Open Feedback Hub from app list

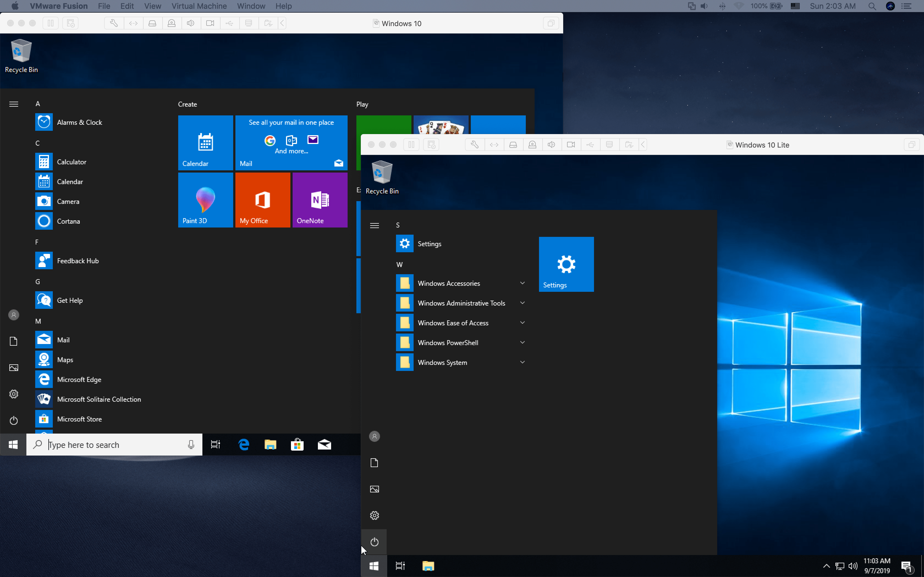tap(78, 261)
